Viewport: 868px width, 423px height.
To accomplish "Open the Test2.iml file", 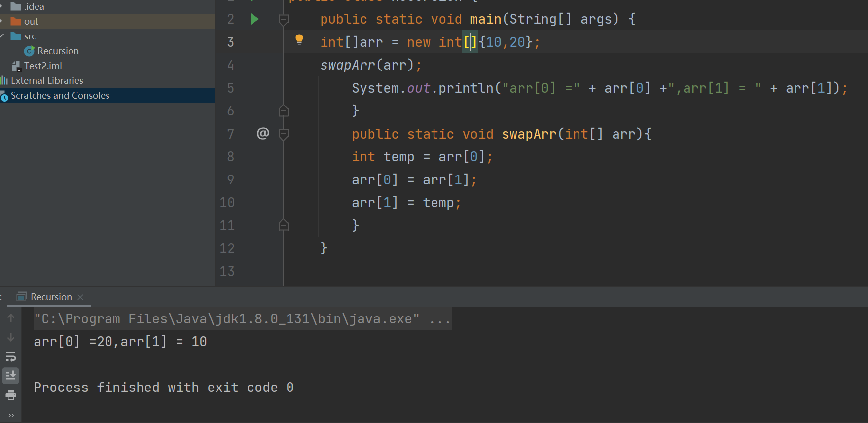I will tap(43, 66).
